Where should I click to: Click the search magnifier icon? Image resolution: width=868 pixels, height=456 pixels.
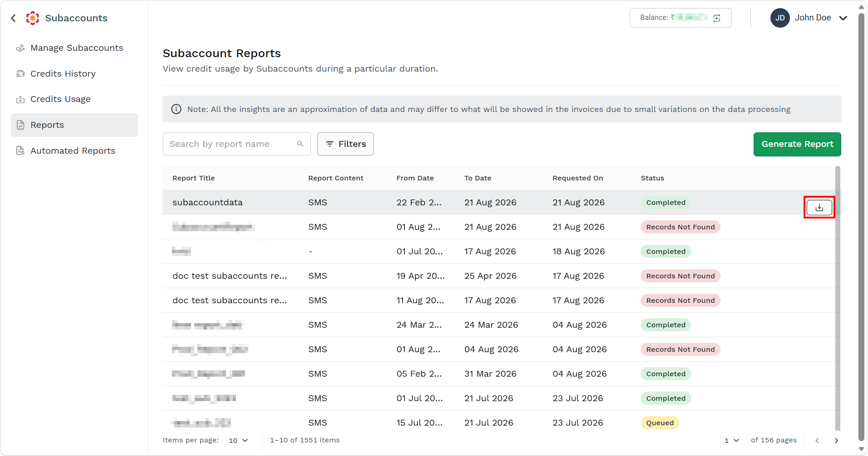click(x=300, y=144)
